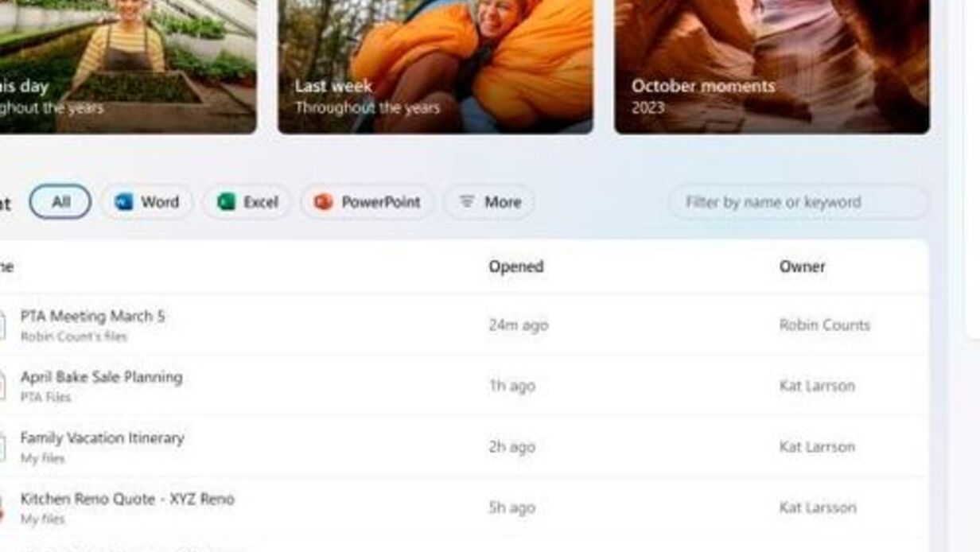This screenshot has width=980, height=552.
Task: Open the Last week memory card
Action: point(435,67)
